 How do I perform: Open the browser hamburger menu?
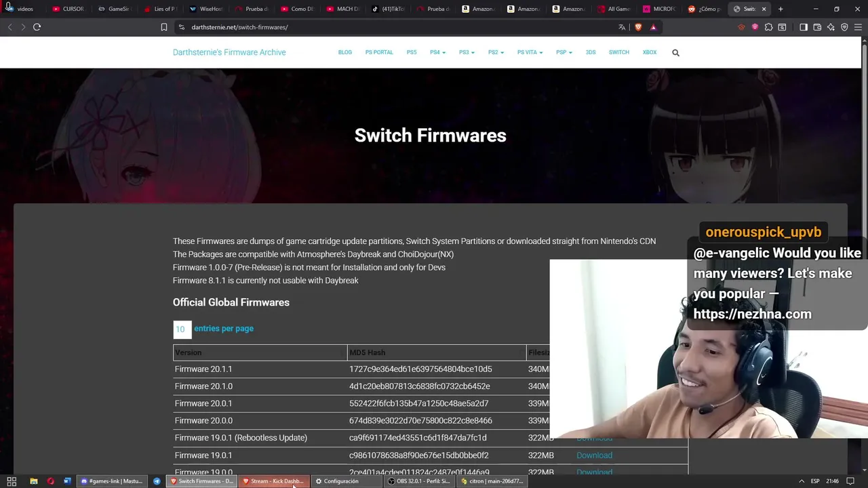pos(858,27)
